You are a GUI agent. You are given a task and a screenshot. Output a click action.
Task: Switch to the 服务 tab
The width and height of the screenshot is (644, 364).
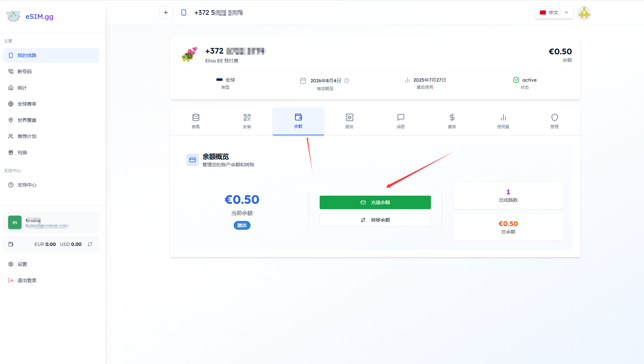pyautogui.click(x=349, y=121)
